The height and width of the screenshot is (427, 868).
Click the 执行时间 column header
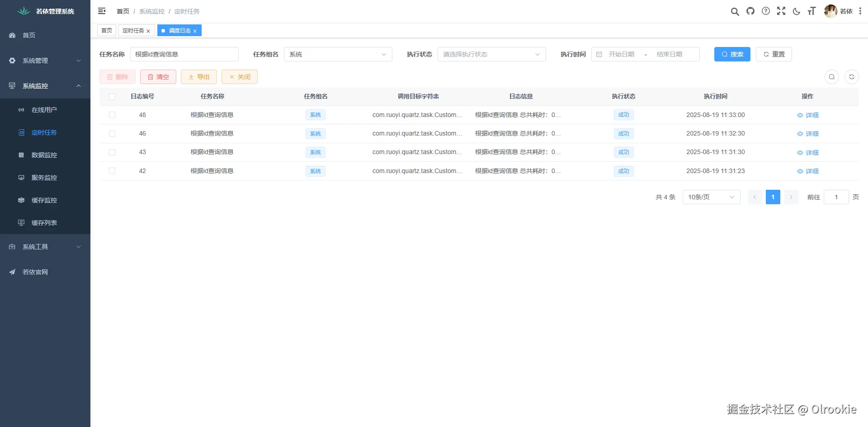tap(716, 96)
